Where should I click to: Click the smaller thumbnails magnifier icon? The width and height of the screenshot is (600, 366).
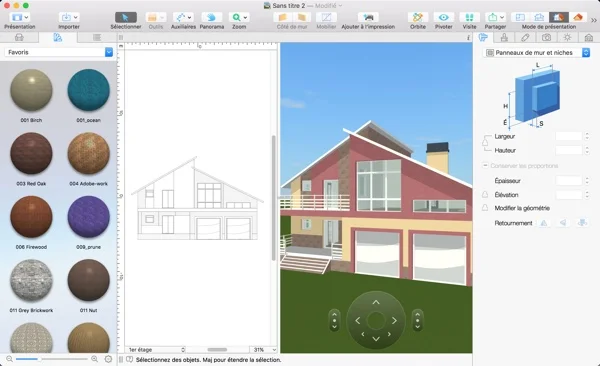click(x=9, y=359)
